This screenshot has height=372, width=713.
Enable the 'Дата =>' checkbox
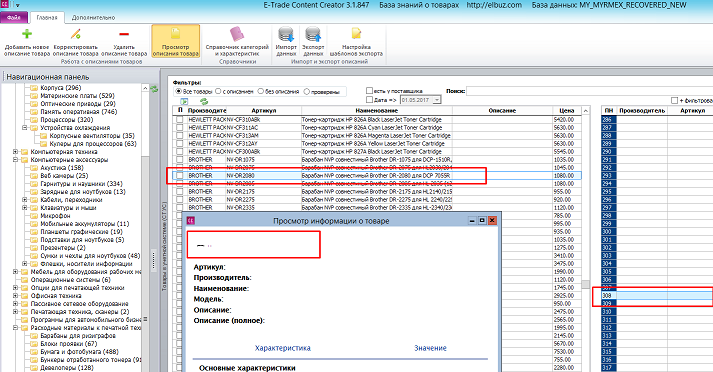coord(369,100)
